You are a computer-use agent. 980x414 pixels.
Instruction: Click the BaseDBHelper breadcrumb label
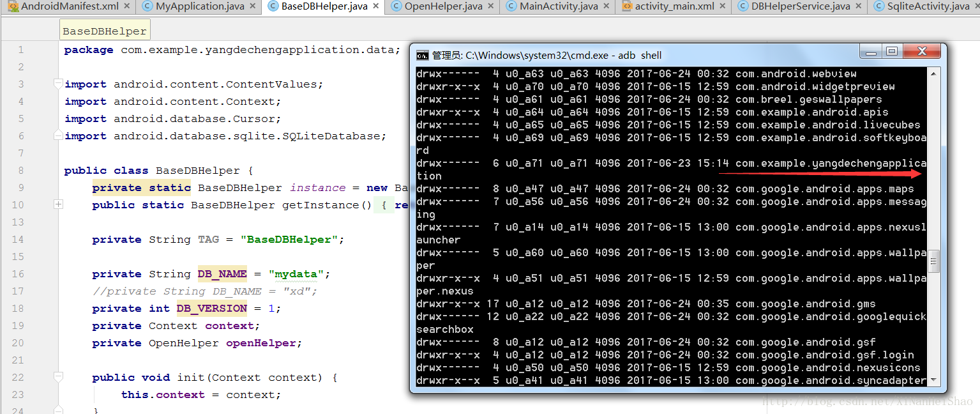point(105,31)
